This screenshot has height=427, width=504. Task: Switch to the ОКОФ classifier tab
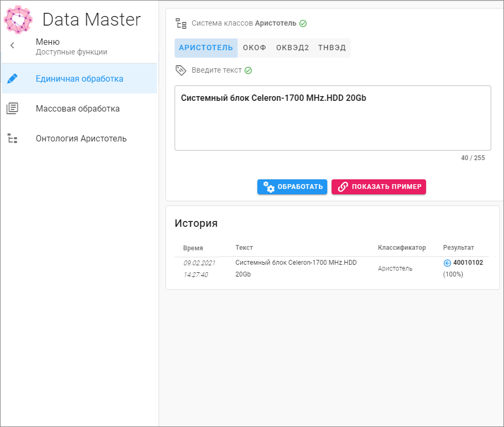(x=255, y=48)
